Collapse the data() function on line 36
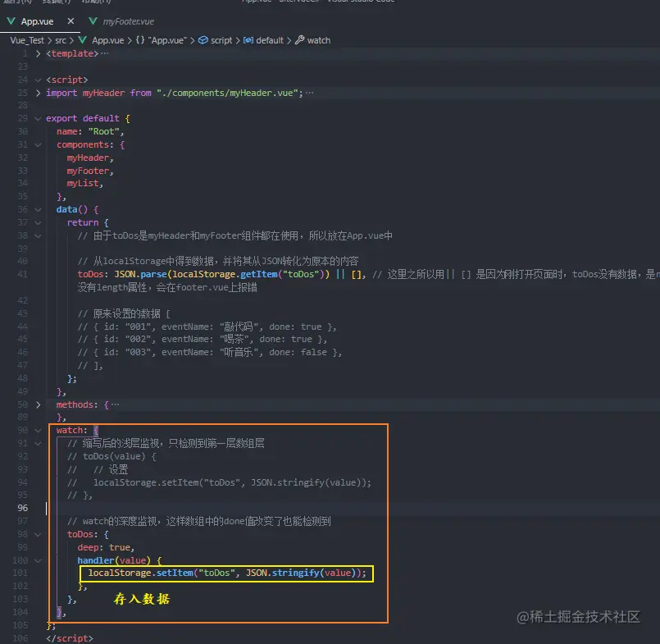Image resolution: width=660 pixels, height=644 pixels. (38, 209)
